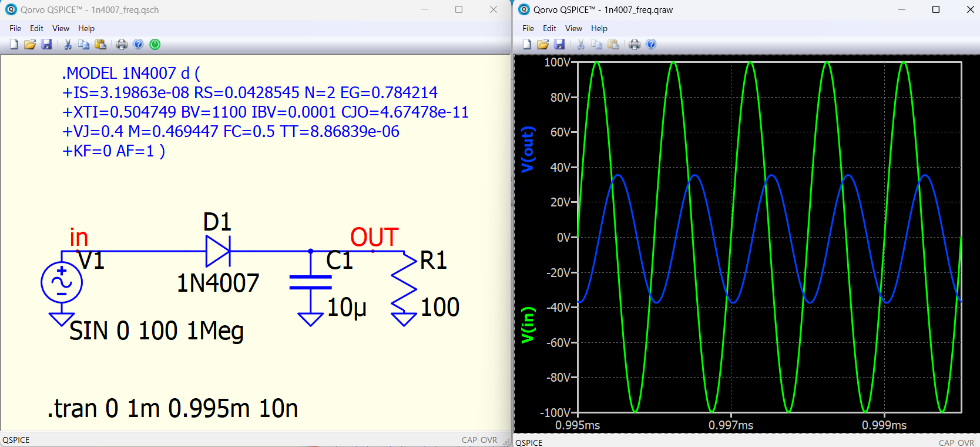Click Cut scissors icon in schematic window
The image size is (980, 447).
point(68,44)
